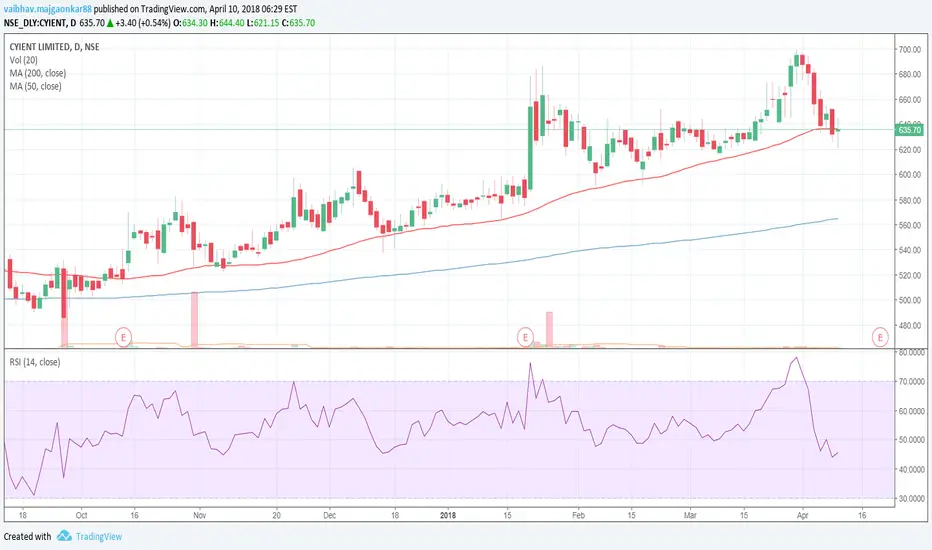
Task: Click the volume bar after January earnings
Action: click(x=549, y=329)
